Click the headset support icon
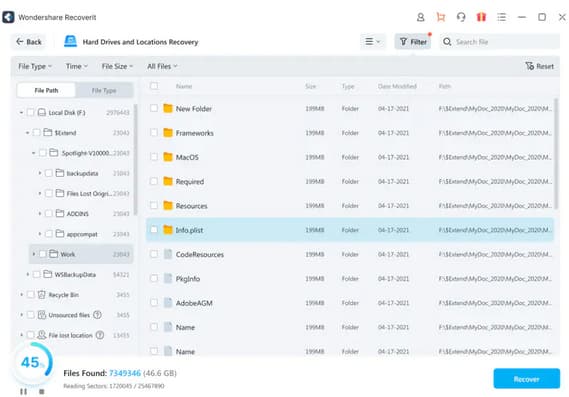Image resolution: width=569 pixels, height=397 pixels. 461,17
